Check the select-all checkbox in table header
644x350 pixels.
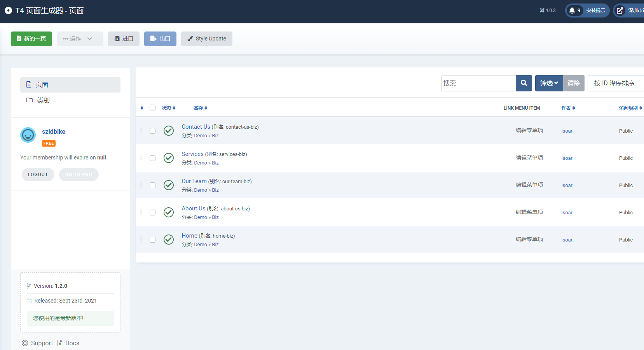pyautogui.click(x=152, y=108)
